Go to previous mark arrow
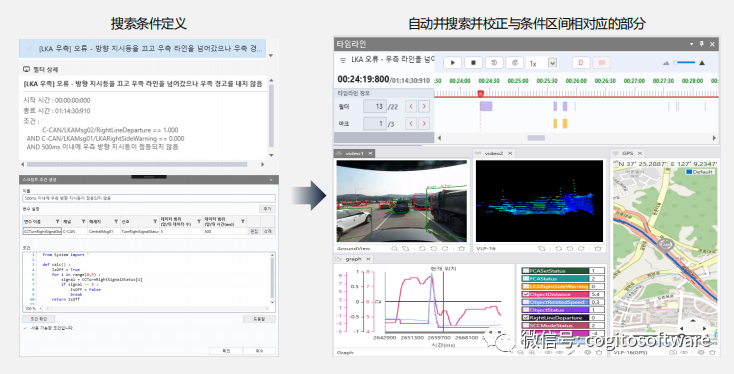Image resolution: width=734 pixels, height=374 pixels. pyautogui.click(x=411, y=124)
